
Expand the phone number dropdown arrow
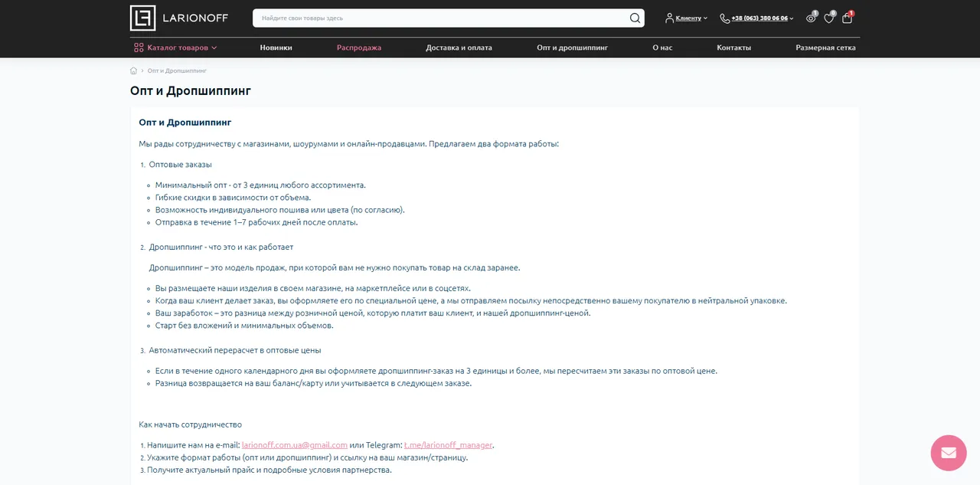pyautogui.click(x=792, y=18)
